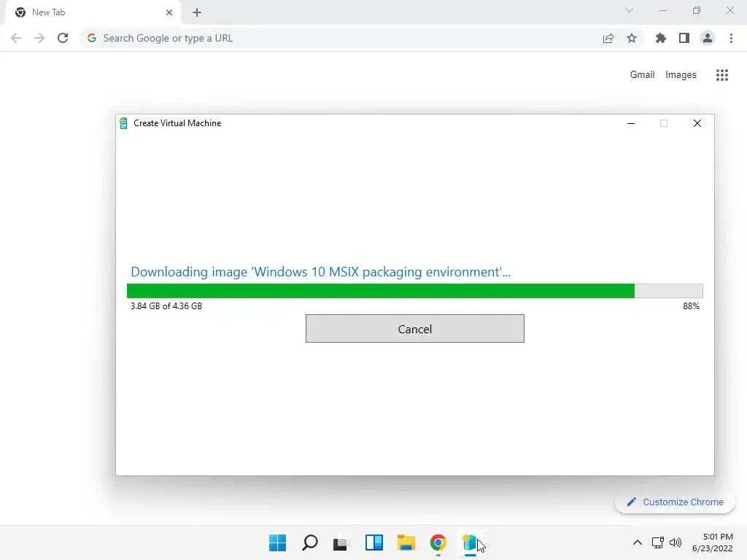747x560 pixels.
Task: Open the Windows Start menu
Action: click(278, 542)
